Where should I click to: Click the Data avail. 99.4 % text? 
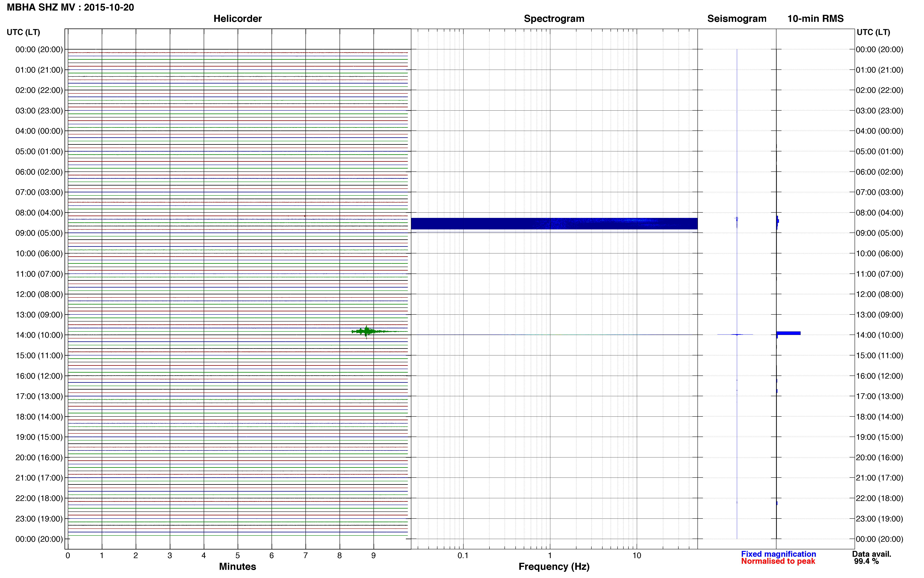coord(871,557)
